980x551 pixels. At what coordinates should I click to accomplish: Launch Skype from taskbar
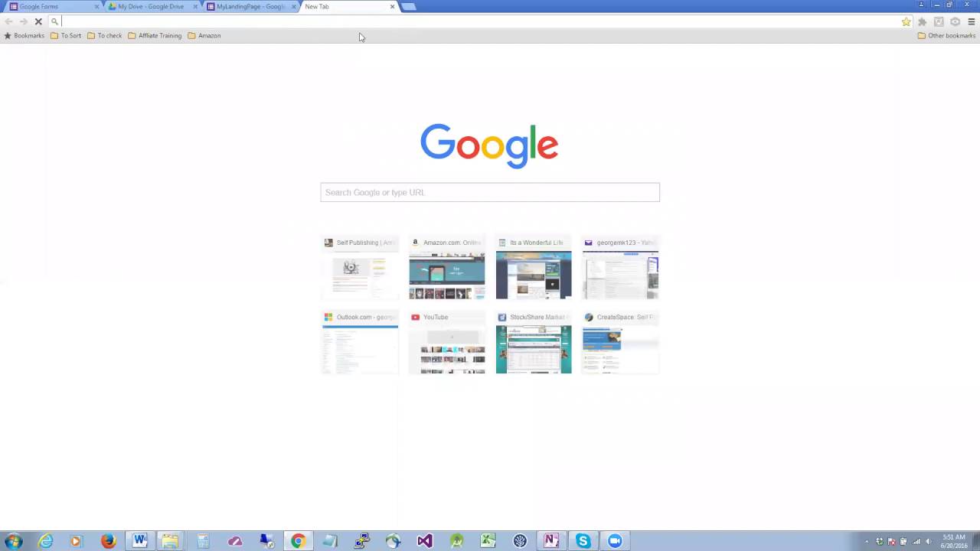(x=583, y=541)
